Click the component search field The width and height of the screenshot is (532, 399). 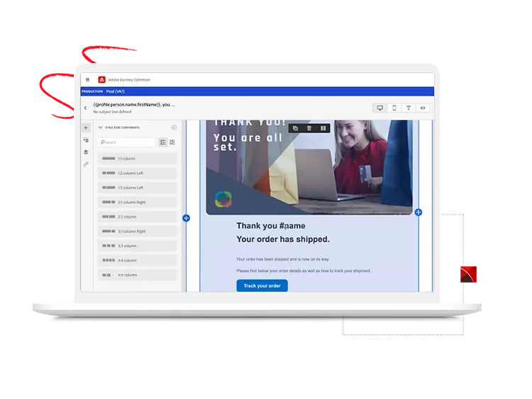coord(128,142)
